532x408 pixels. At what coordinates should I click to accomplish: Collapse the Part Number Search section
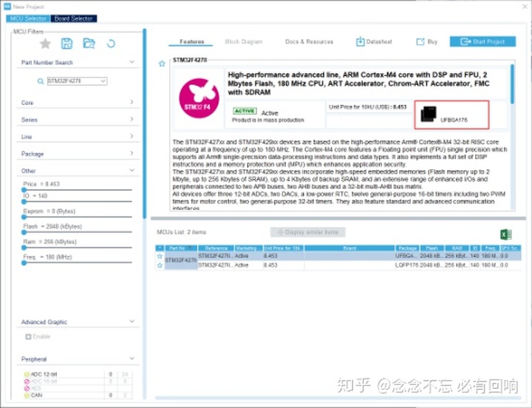132,62
